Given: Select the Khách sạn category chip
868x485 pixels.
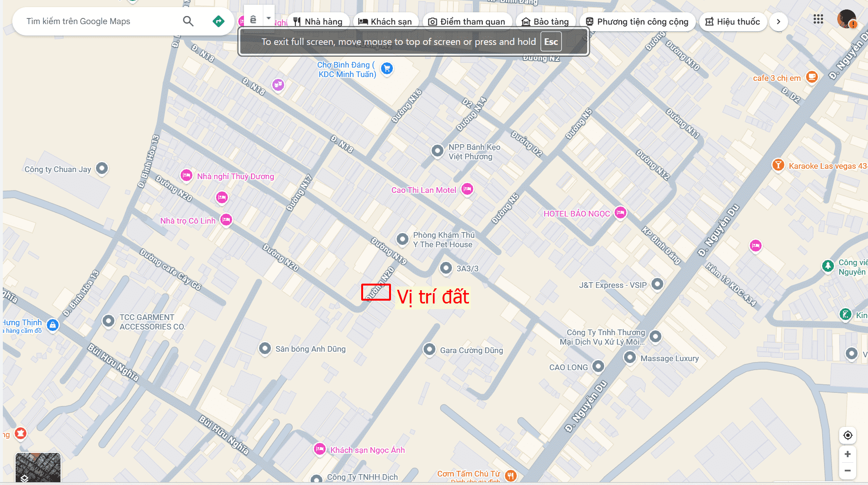Looking at the screenshot, I should coord(385,22).
